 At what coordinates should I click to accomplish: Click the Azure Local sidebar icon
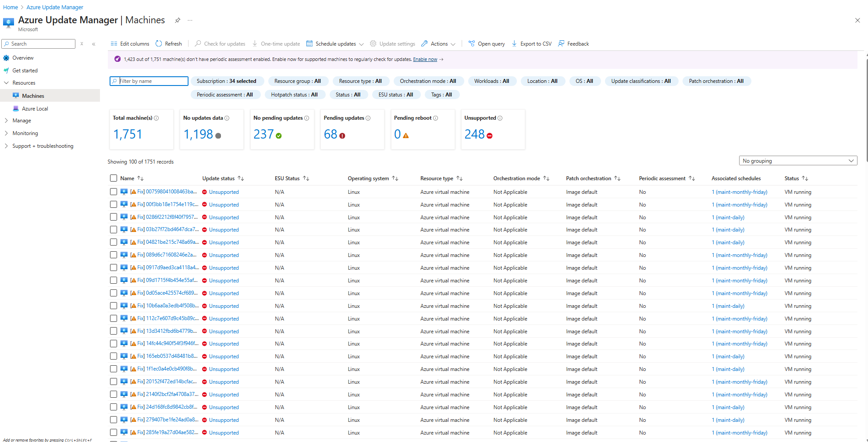[x=16, y=108]
